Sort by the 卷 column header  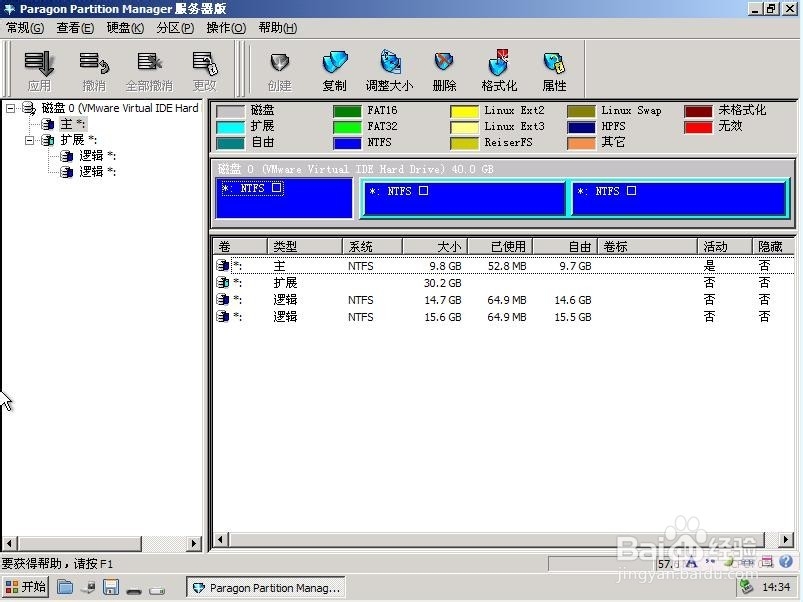240,246
